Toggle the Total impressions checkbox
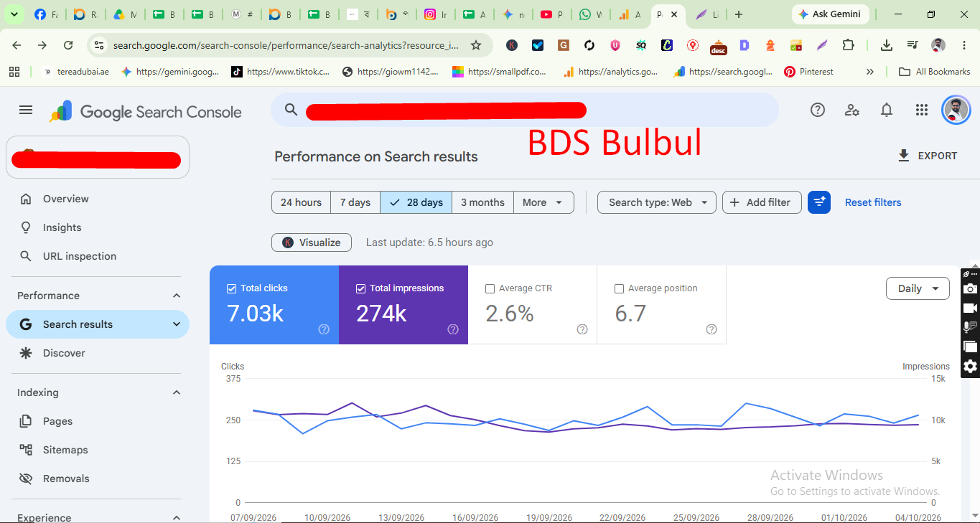 (x=360, y=288)
